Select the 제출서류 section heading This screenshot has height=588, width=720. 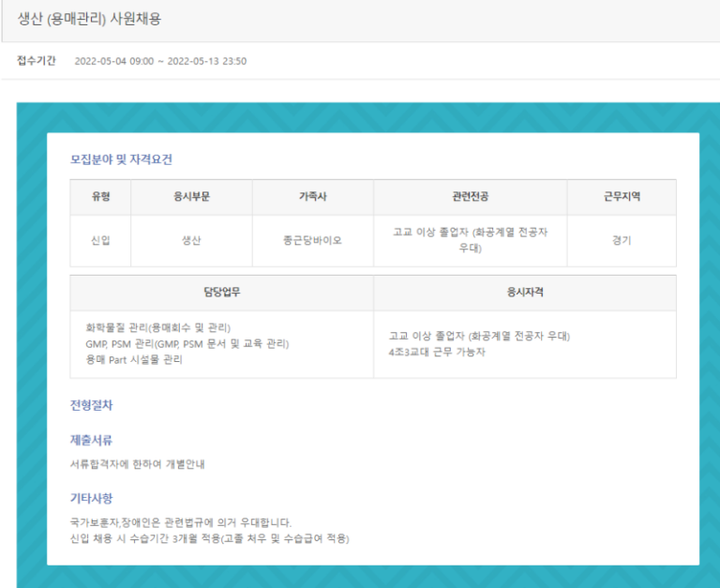pyautogui.click(x=91, y=440)
